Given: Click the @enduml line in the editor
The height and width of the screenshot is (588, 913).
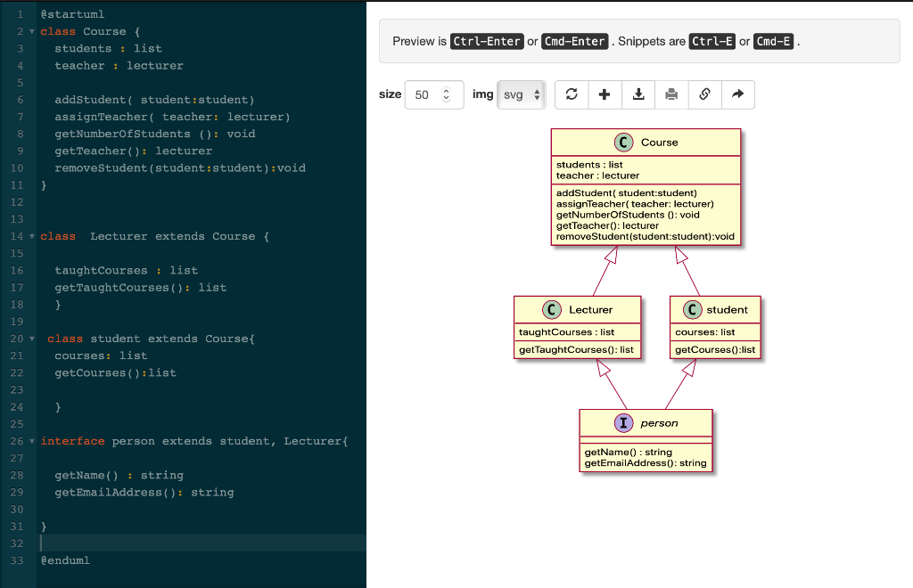Looking at the screenshot, I should (64, 560).
